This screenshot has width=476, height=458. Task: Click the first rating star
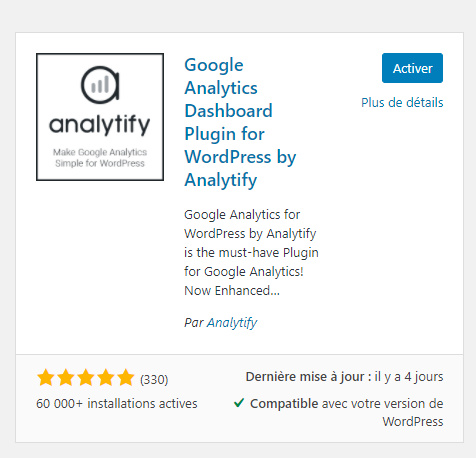click(46, 378)
